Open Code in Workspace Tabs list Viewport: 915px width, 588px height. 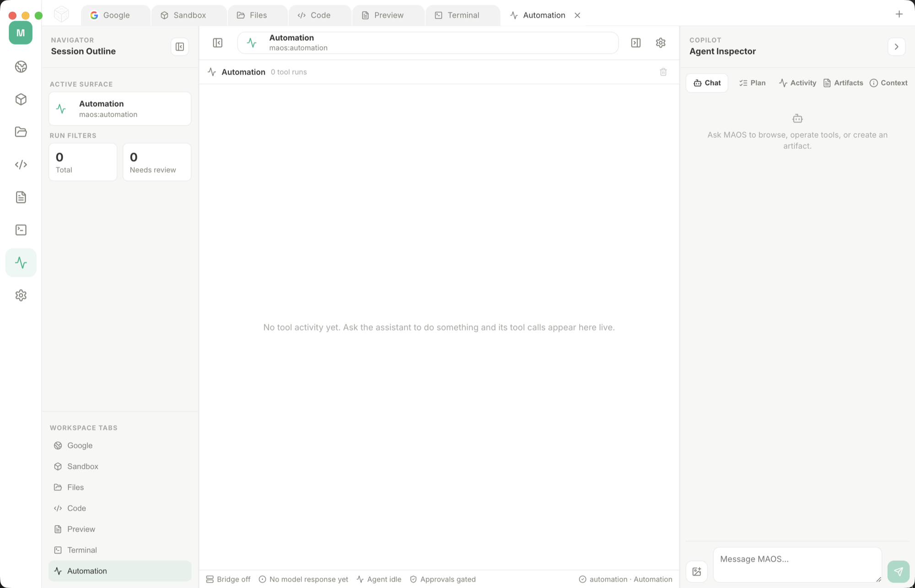pos(120,508)
